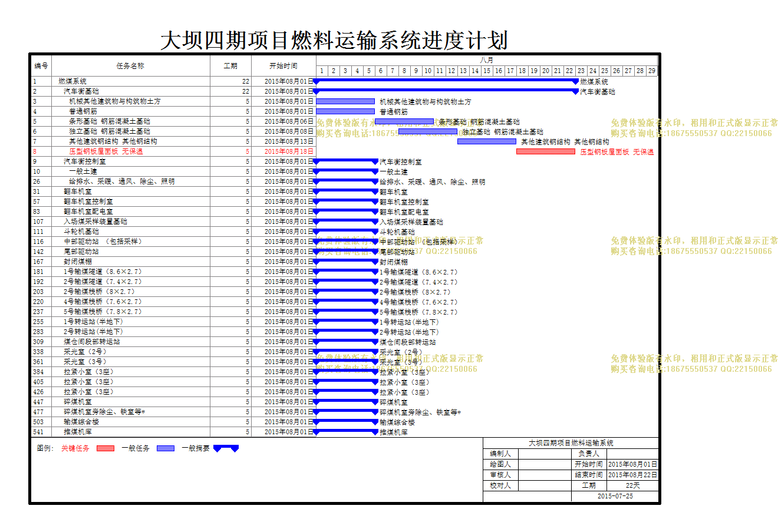This screenshot has width=778, height=532.
Task: Click the 一般摘要 summary bar legend symbol
Action: pyautogui.click(x=226, y=448)
